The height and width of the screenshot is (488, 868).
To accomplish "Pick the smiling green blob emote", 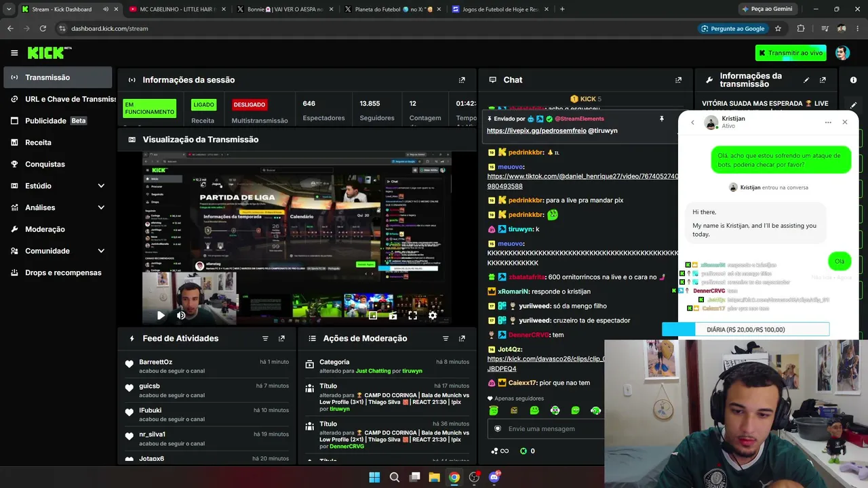I will click(534, 411).
